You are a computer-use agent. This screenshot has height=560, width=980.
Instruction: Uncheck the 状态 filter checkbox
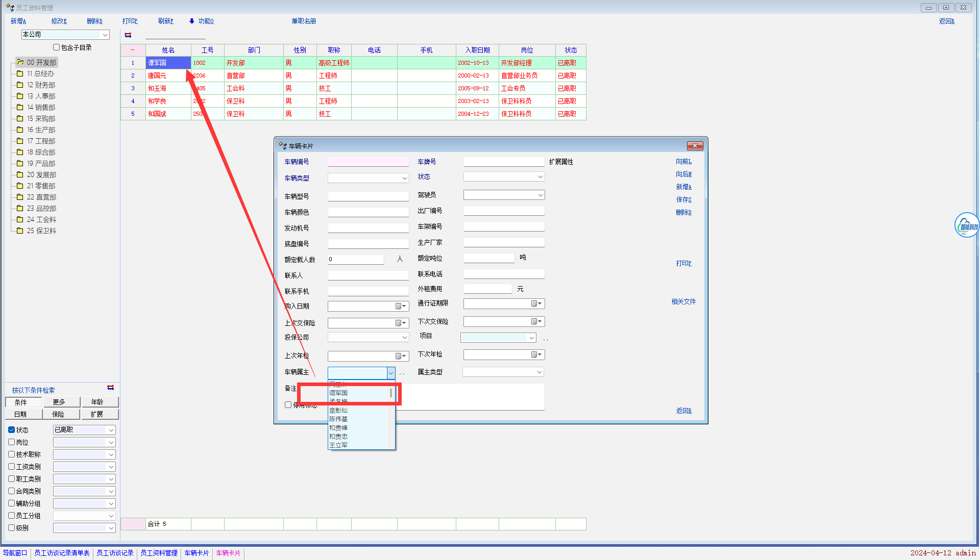12,430
